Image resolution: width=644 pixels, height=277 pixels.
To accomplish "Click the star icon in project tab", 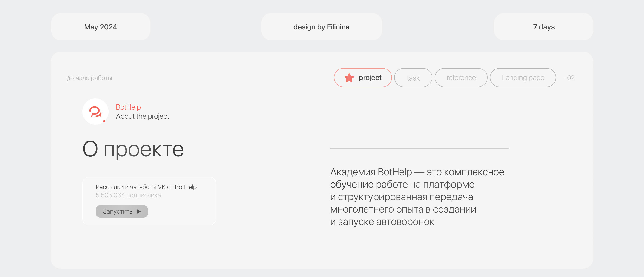I will [x=349, y=78].
